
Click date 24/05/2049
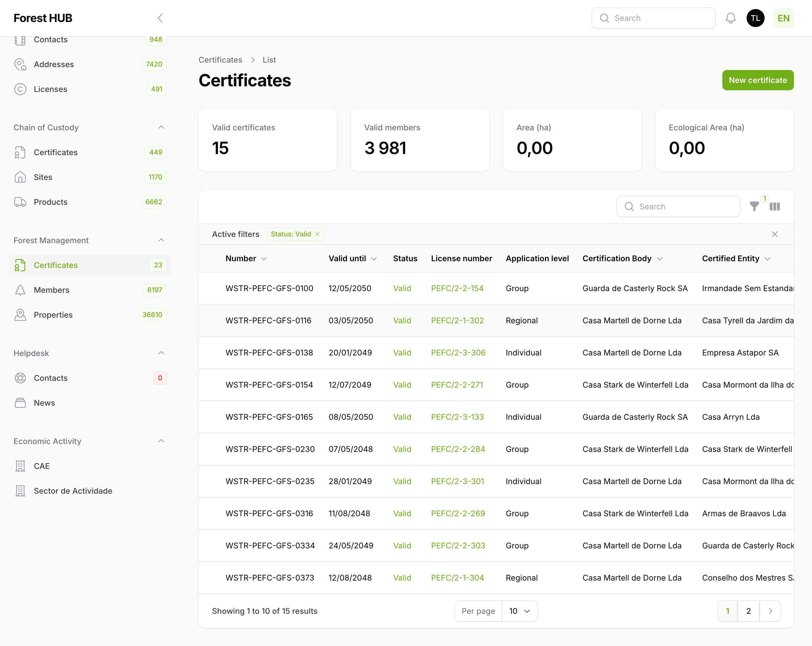(x=351, y=546)
